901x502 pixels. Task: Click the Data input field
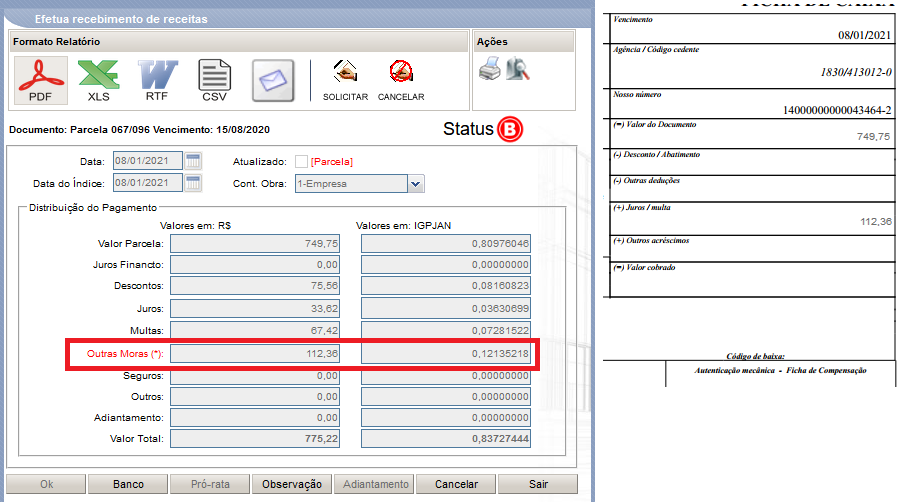(148, 161)
